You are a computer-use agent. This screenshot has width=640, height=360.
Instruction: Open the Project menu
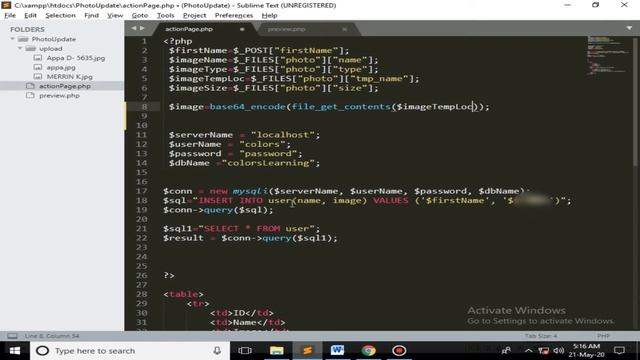[x=194, y=15]
